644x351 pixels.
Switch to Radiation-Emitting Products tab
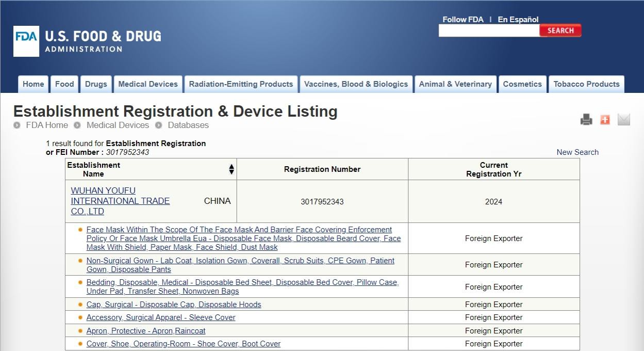(241, 84)
